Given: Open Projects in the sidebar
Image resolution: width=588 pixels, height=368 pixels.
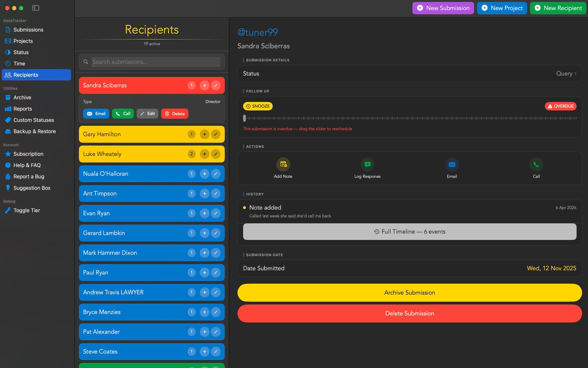Looking at the screenshot, I should point(36,41).
